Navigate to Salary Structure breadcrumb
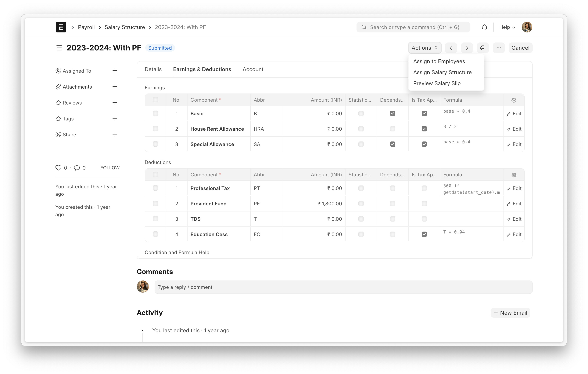This screenshot has height=374, width=588. (x=125, y=27)
